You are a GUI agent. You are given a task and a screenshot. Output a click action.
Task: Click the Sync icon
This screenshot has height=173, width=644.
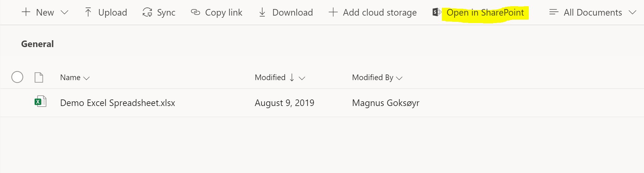[x=147, y=12]
